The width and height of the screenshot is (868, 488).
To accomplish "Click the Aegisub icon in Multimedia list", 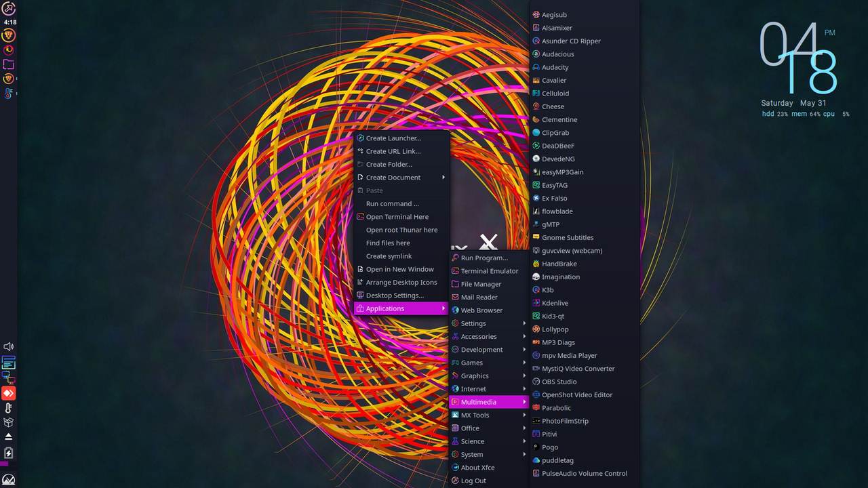I will tap(536, 14).
